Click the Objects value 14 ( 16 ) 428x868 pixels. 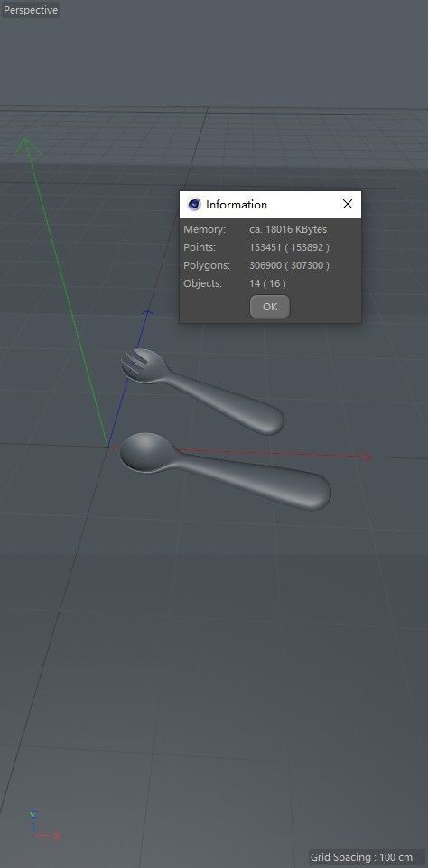tap(267, 283)
